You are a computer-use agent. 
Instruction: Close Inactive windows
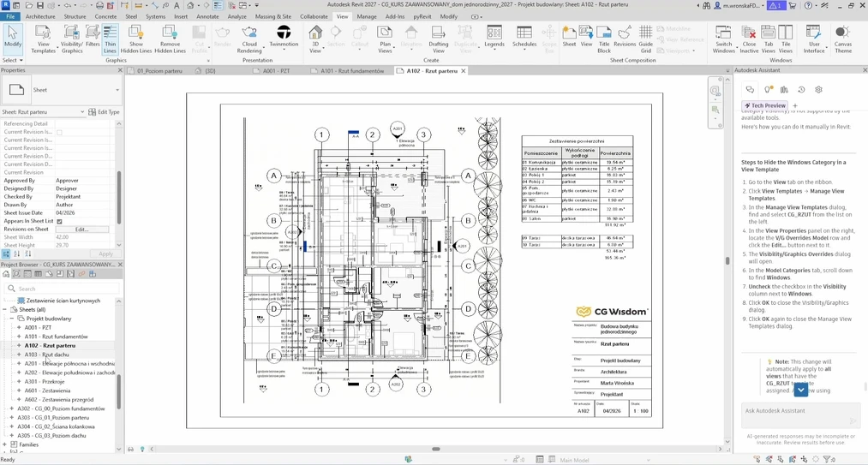749,39
